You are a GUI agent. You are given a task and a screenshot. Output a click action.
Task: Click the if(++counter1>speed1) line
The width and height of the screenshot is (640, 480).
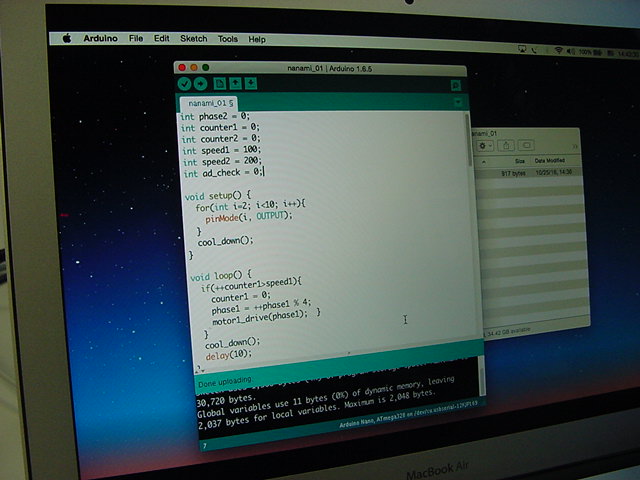[251, 284]
